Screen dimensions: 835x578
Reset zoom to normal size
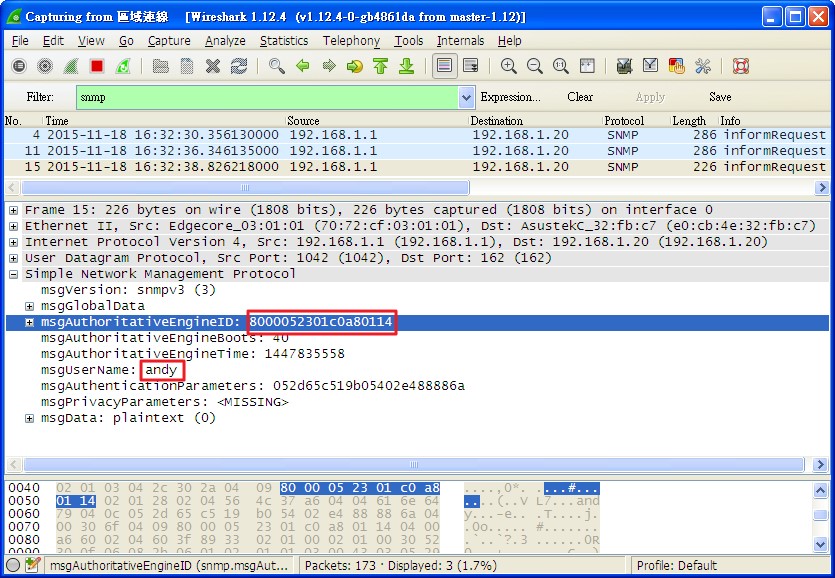click(560, 66)
